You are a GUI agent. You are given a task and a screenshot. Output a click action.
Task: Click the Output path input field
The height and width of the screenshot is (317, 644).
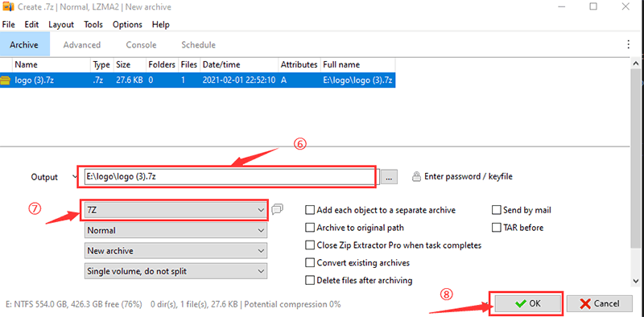coord(229,177)
